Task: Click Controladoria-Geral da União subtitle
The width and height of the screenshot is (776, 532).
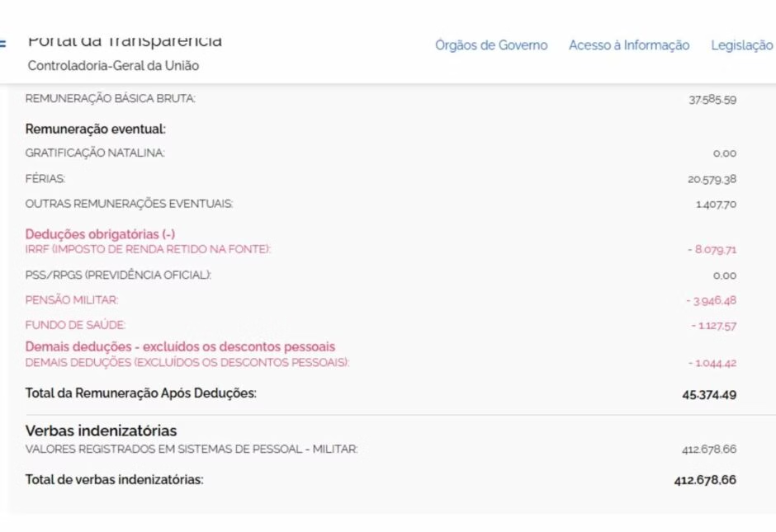Action: coord(113,65)
